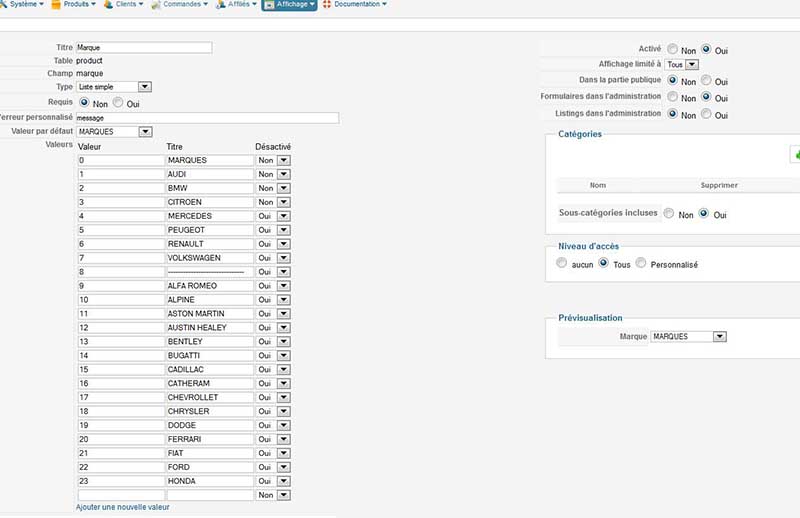Open the Commandes menu
This screenshot has width=800, height=518.
click(x=180, y=4)
